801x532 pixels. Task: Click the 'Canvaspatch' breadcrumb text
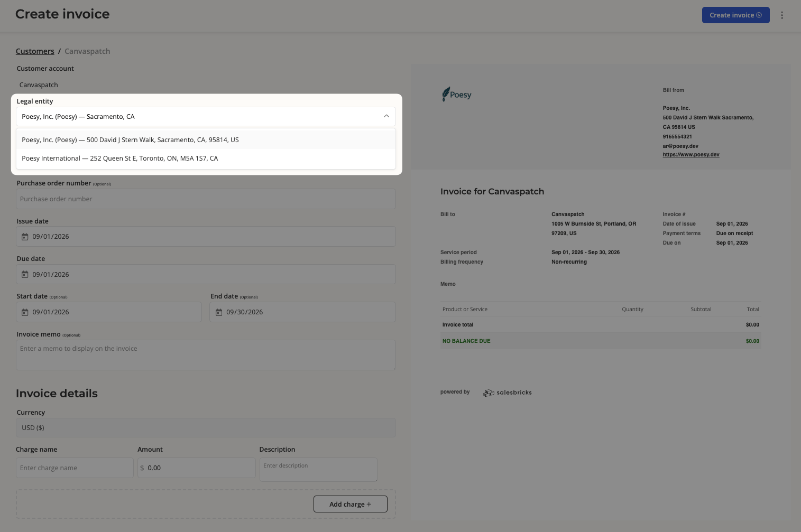pos(87,51)
